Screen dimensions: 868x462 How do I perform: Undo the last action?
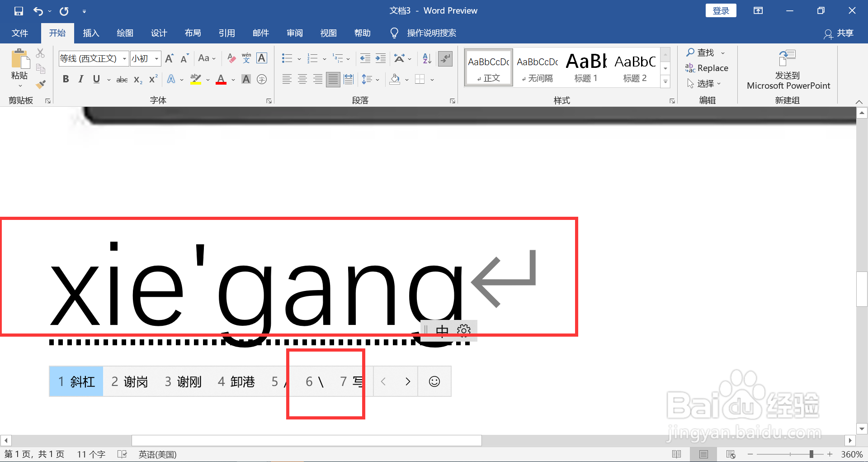(38, 11)
